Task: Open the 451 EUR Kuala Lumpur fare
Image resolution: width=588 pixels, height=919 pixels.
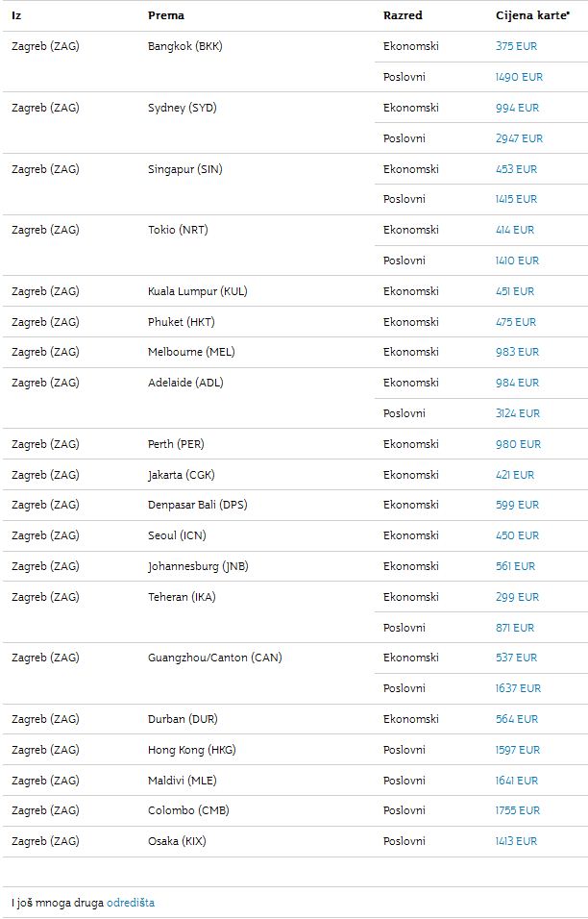Action: 515,291
